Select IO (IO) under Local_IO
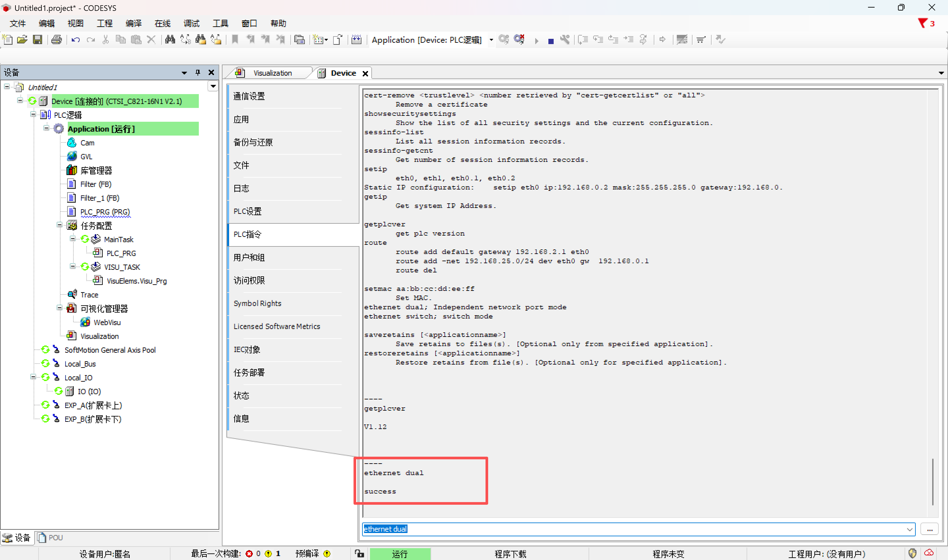Screen dimensions: 948x560 tap(89, 391)
